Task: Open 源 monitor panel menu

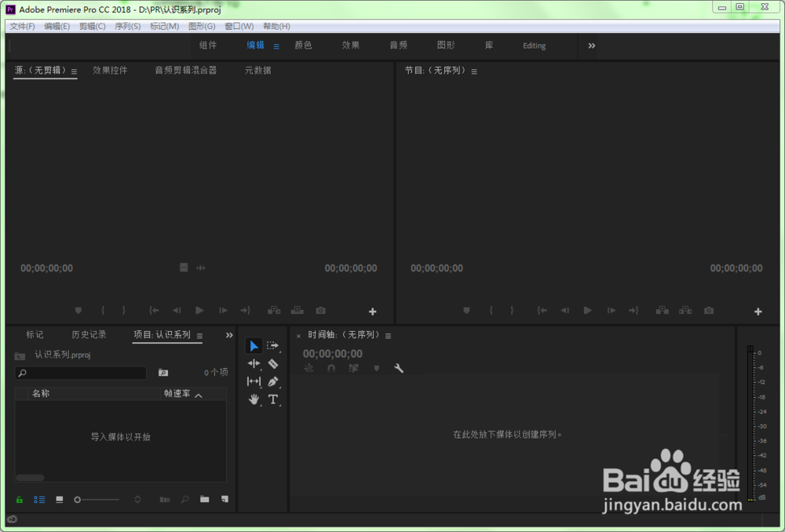Action: coord(74,71)
